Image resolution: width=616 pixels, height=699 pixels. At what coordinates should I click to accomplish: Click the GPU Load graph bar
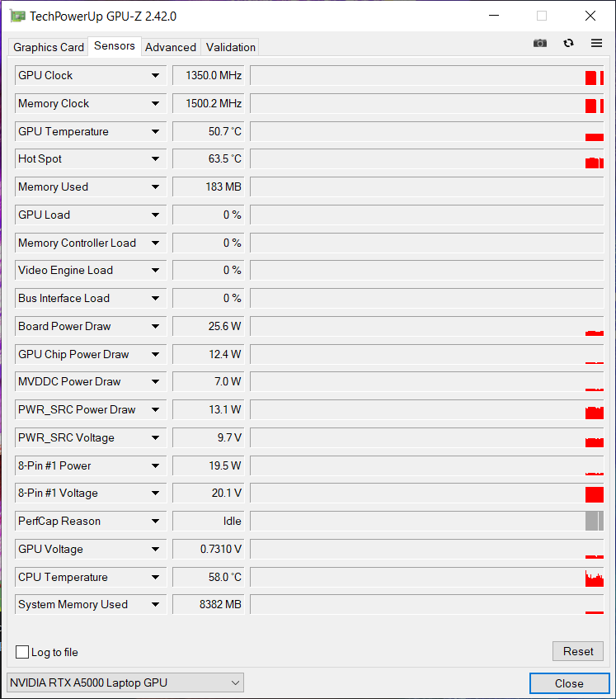tap(427, 215)
